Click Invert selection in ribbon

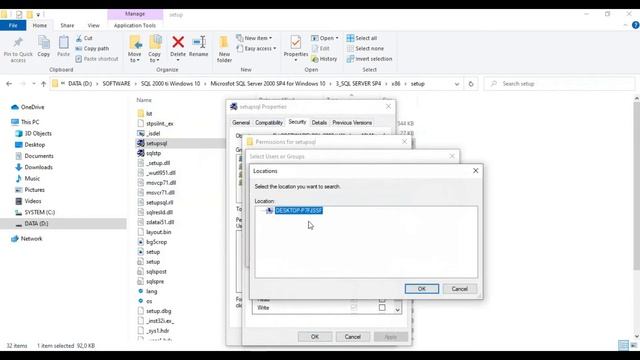point(369,59)
